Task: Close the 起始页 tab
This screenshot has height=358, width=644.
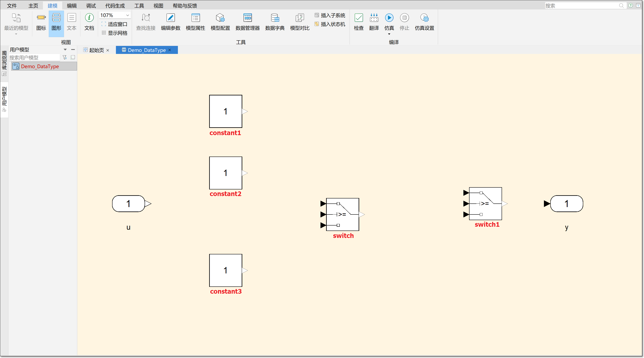Action: [x=108, y=50]
